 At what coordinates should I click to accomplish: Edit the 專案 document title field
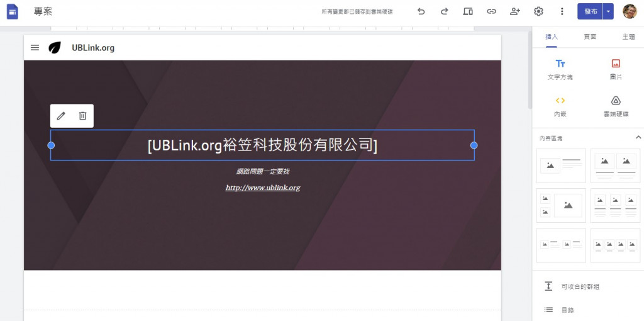pos(43,11)
